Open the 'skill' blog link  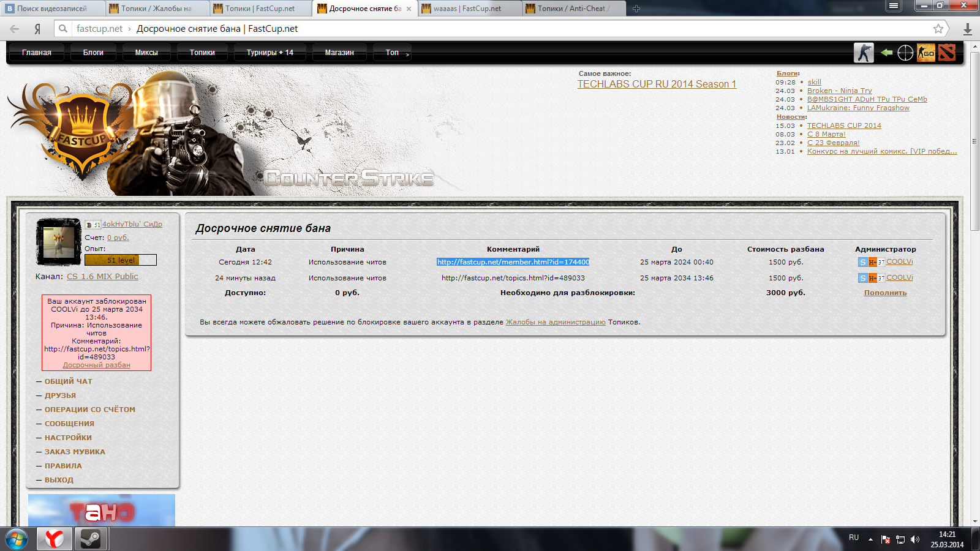tap(814, 82)
